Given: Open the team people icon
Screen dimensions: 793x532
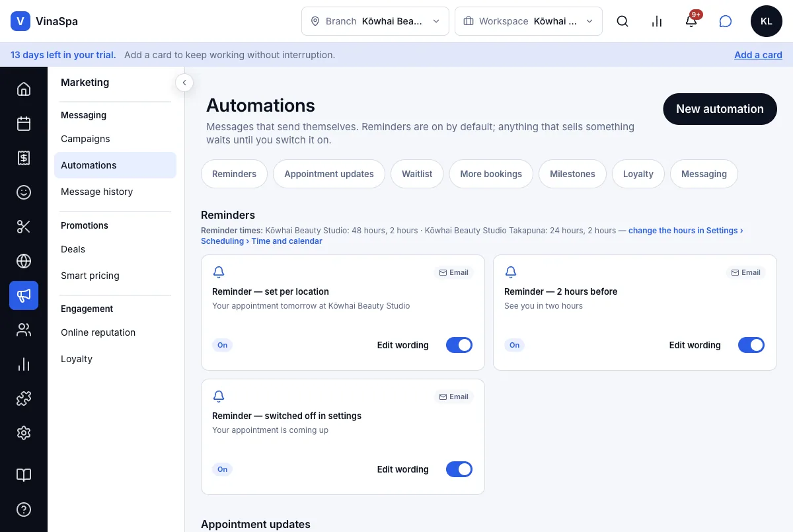Looking at the screenshot, I should (x=24, y=330).
